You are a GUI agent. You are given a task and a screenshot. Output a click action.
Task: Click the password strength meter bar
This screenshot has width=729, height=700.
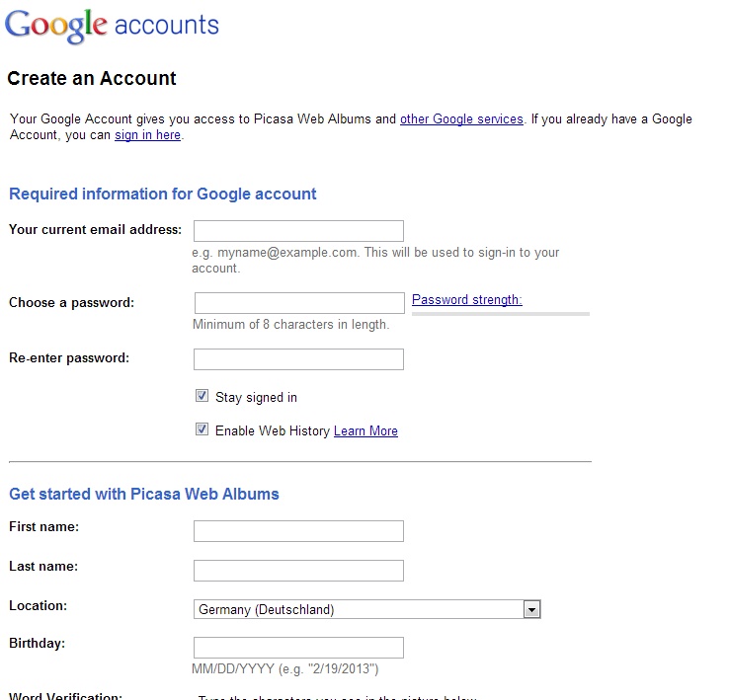(x=500, y=314)
